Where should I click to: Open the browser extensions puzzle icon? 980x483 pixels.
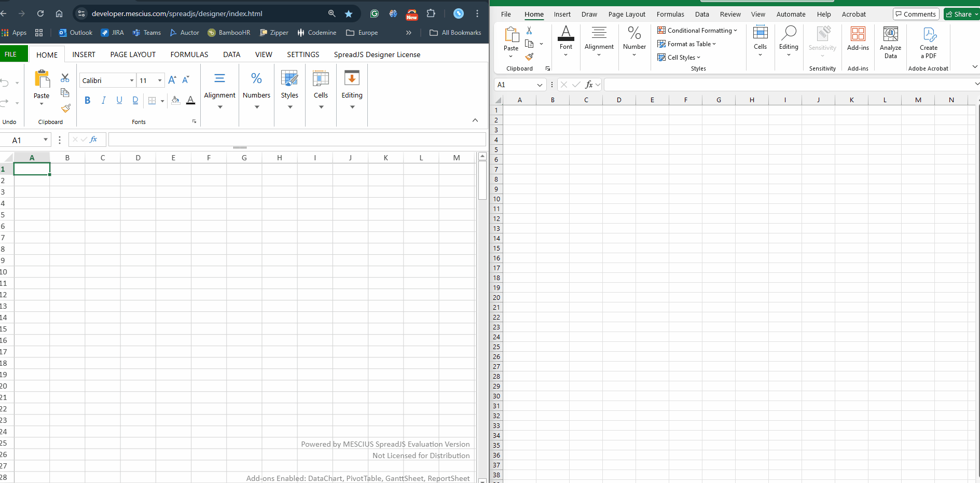pyautogui.click(x=431, y=13)
